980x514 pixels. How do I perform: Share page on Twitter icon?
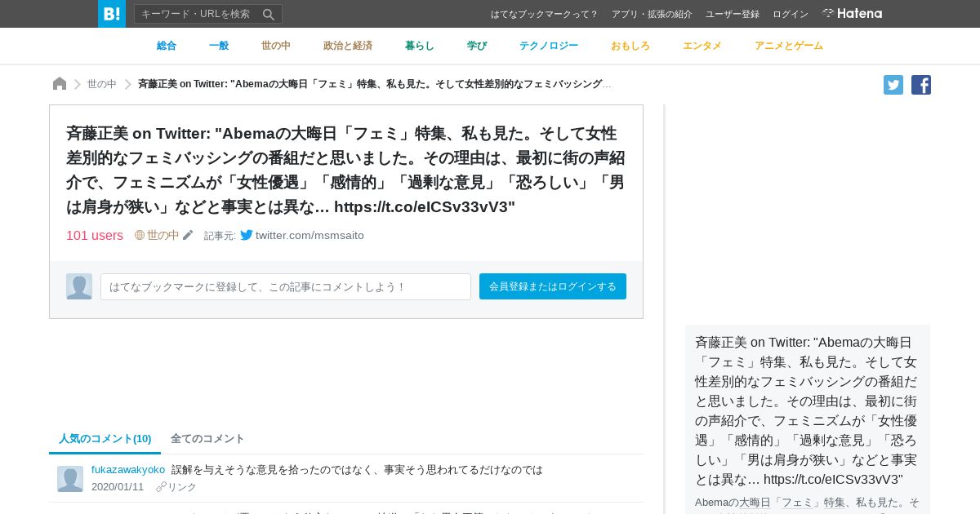click(893, 85)
